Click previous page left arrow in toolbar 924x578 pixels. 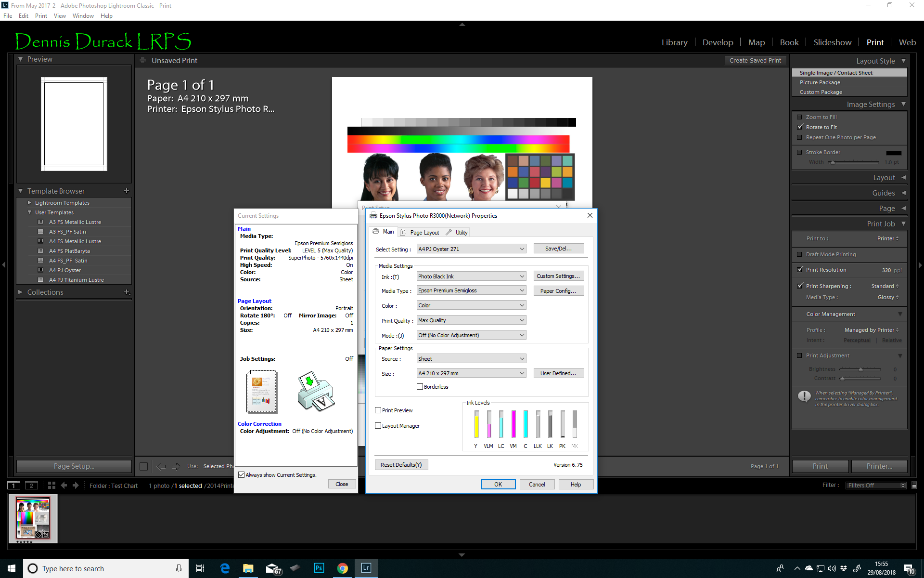point(161,466)
